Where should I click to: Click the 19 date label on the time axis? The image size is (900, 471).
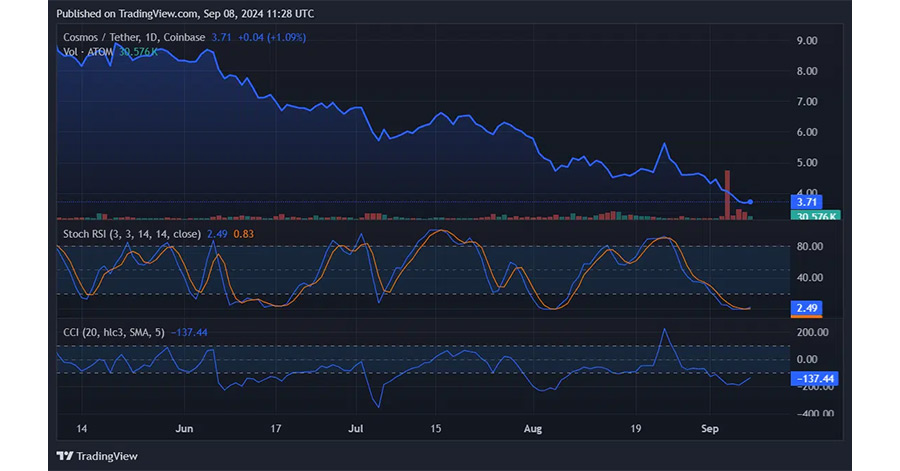pos(635,429)
